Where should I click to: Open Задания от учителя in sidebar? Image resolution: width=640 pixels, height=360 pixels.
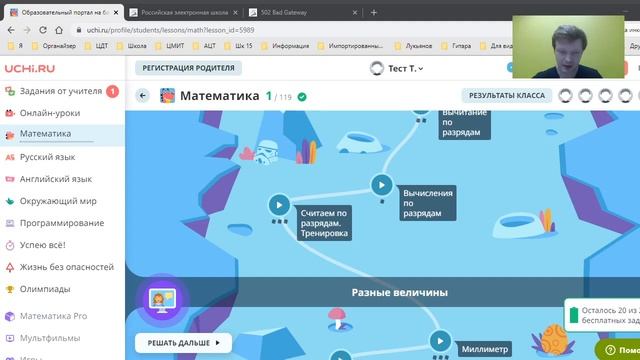(61, 91)
